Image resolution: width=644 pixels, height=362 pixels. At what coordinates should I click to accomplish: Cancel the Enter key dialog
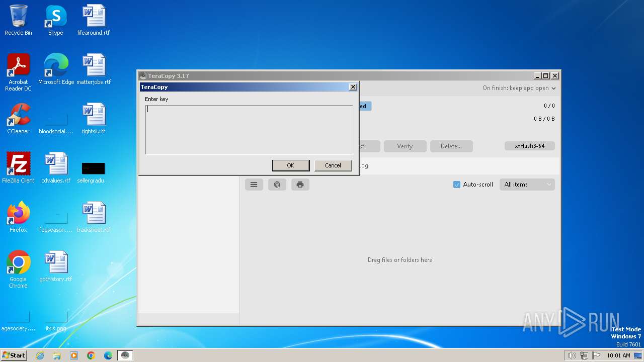333,165
